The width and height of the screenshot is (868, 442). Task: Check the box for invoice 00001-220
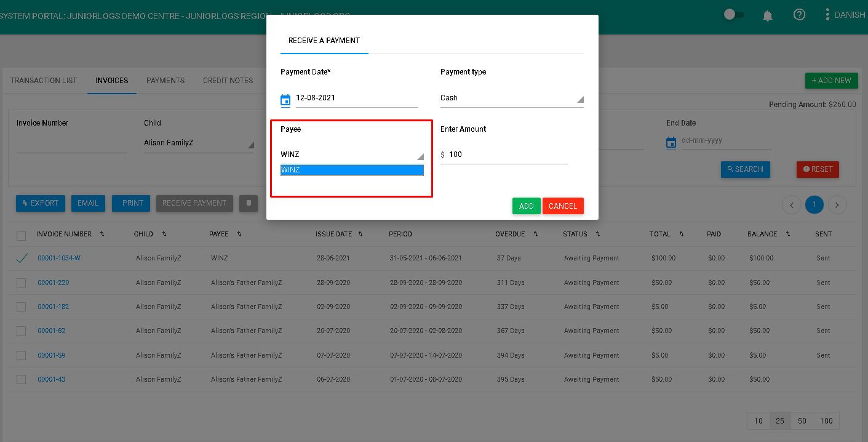[22, 283]
